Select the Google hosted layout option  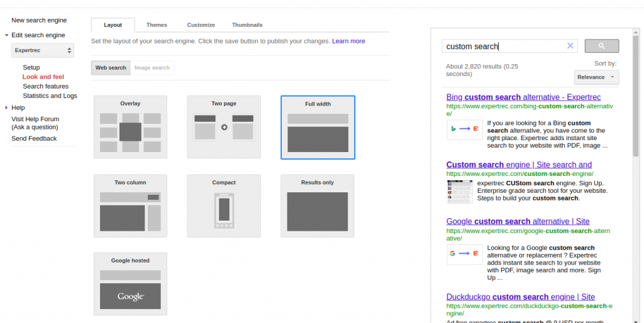[130, 284]
